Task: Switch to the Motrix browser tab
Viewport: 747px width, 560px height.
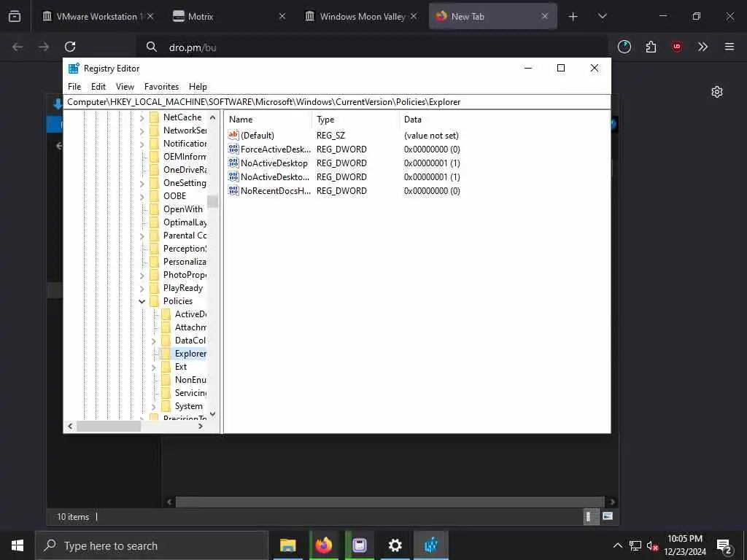Action: tap(229, 16)
